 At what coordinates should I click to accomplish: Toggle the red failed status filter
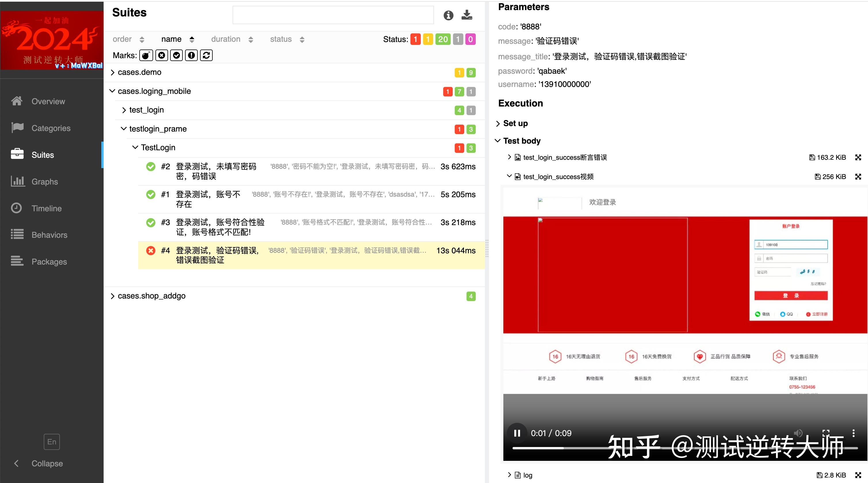click(415, 39)
